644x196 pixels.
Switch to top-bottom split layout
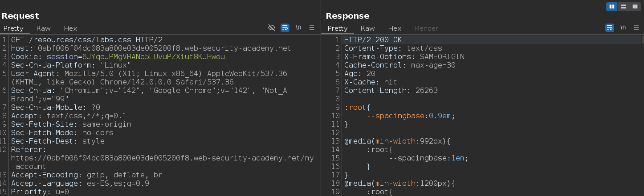click(624, 7)
